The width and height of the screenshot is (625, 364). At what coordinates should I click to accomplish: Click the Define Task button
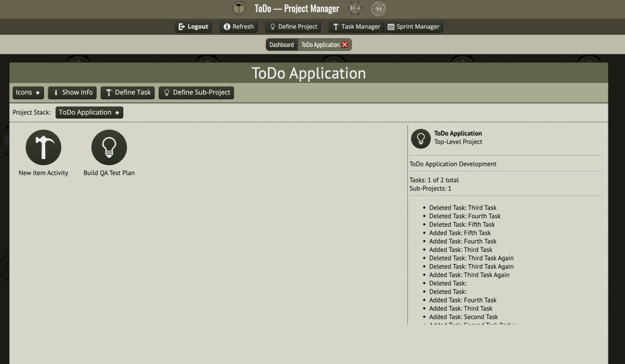point(128,93)
